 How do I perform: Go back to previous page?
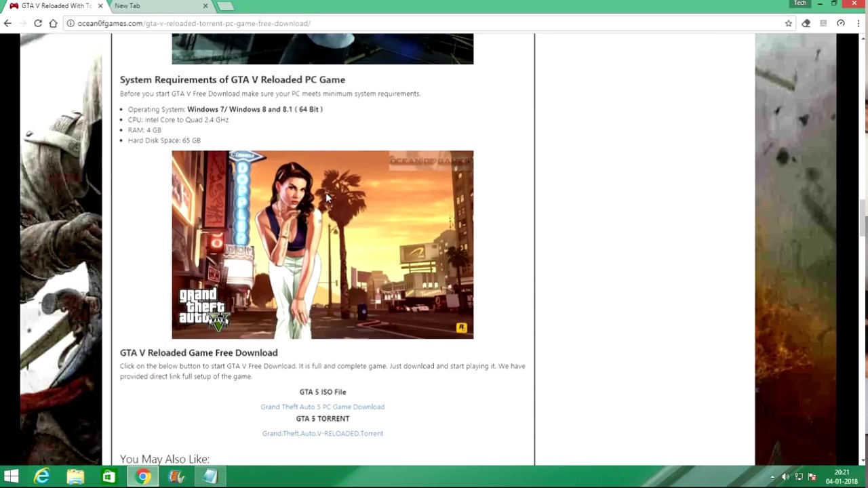(7, 23)
